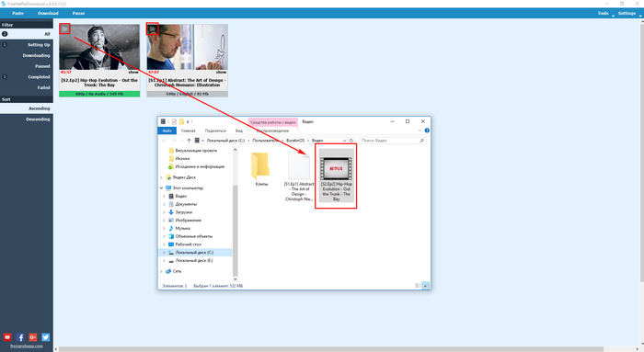Refresh the Explorer address bar
Screen dimensions: 644x352
pyautogui.click(x=351, y=141)
